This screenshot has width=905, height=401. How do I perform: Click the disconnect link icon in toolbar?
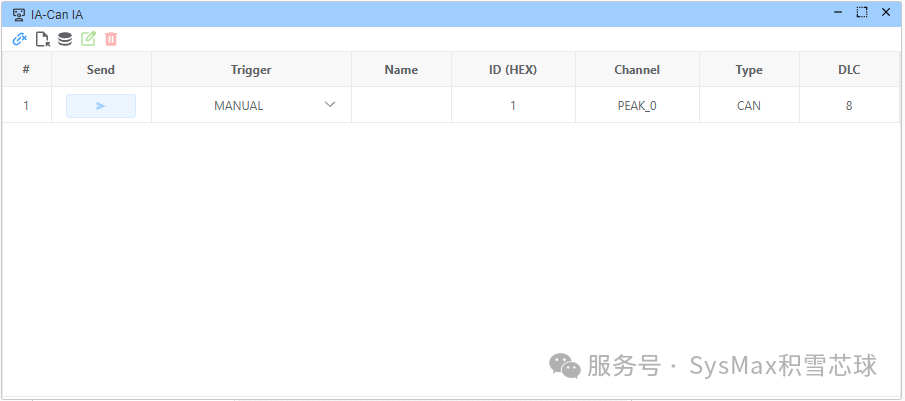(19, 39)
